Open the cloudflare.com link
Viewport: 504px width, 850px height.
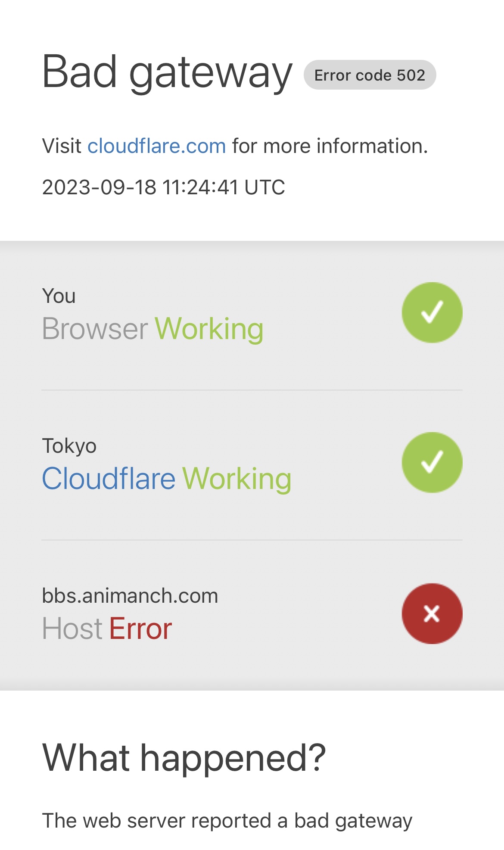tap(157, 146)
